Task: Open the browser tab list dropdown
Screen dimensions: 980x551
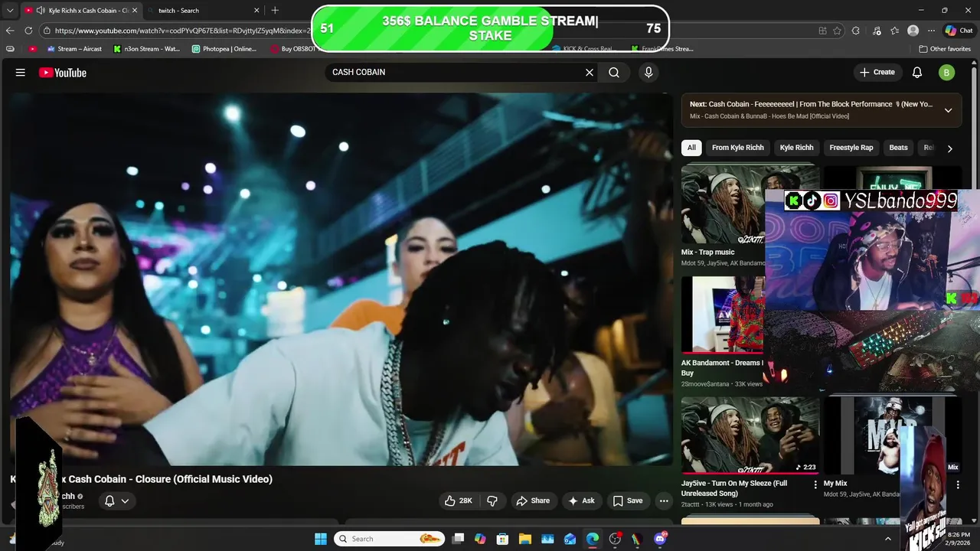Action: tap(10, 11)
